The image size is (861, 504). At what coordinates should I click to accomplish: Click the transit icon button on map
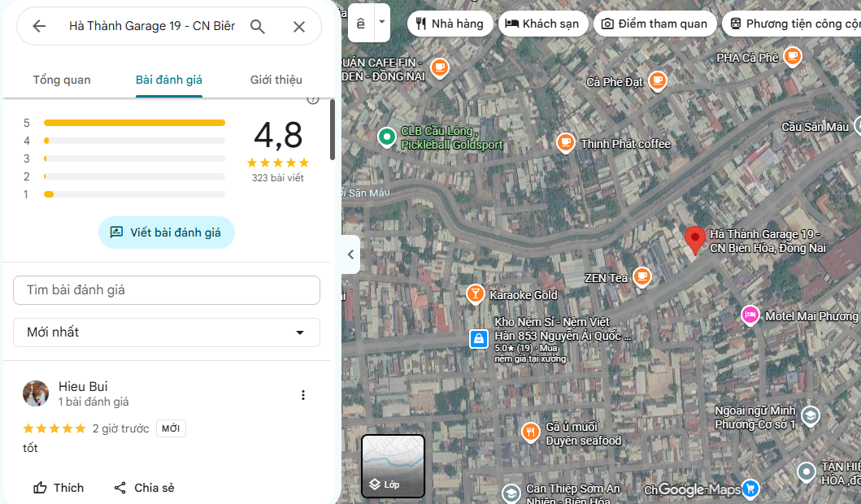click(361, 23)
